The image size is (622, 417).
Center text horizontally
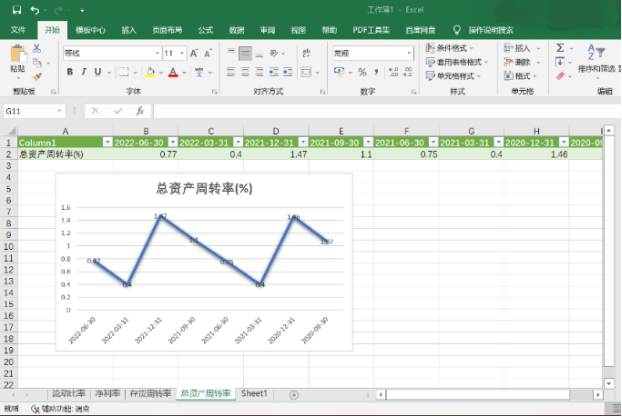click(x=245, y=72)
